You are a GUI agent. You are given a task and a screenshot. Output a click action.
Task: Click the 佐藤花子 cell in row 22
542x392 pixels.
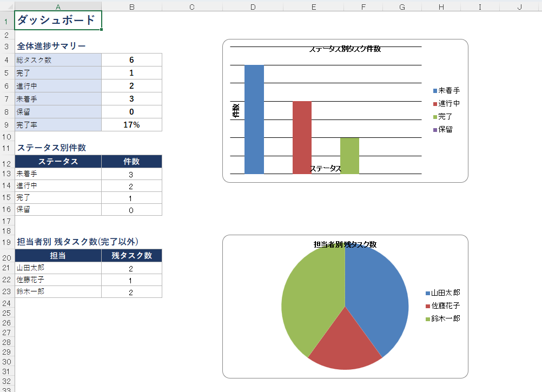coord(58,280)
